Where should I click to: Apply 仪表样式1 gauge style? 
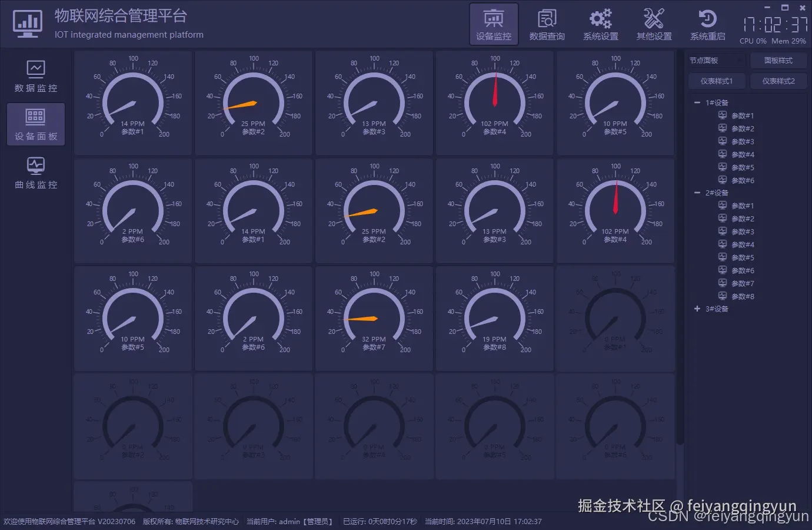point(717,81)
